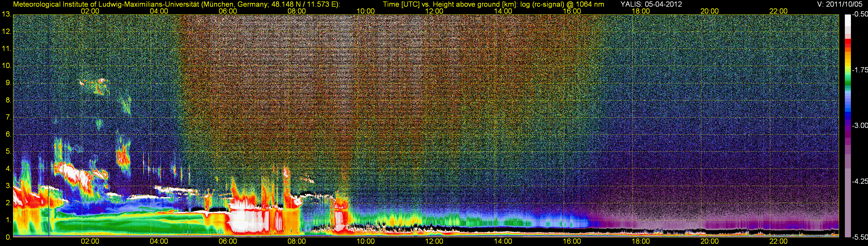Click the 8 km height axis label
Image resolution: width=868 pixels, height=246 pixels.
(x=8, y=100)
